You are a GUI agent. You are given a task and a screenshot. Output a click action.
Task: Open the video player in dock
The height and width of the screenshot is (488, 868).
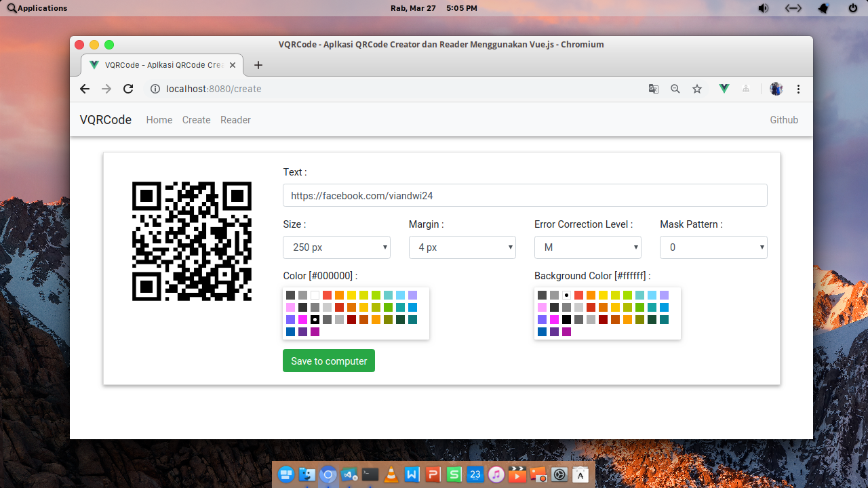517,474
